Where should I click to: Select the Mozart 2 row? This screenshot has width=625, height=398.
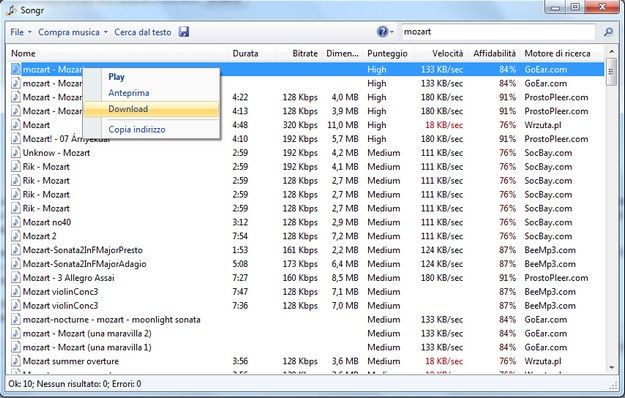tap(306, 236)
